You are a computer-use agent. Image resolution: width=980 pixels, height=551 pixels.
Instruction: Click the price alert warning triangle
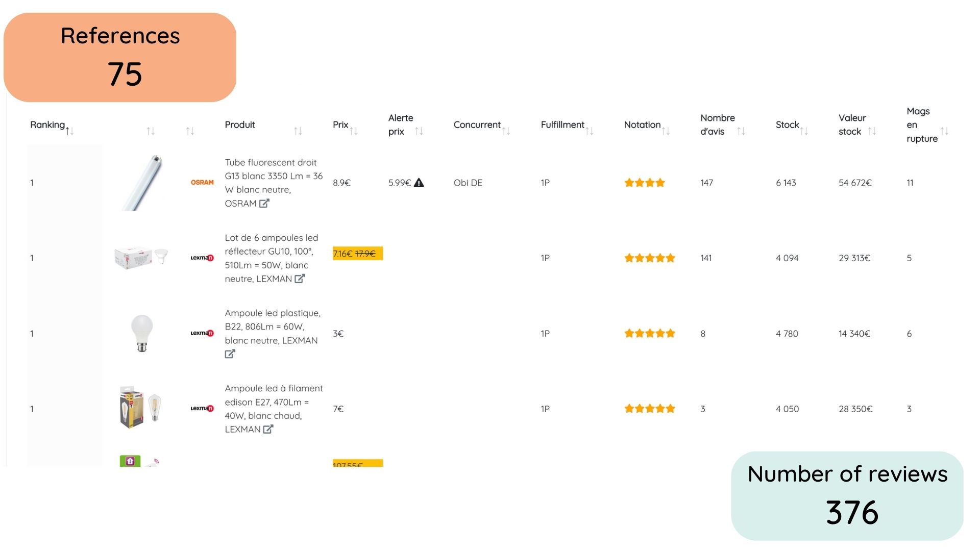pyautogui.click(x=419, y=183)
